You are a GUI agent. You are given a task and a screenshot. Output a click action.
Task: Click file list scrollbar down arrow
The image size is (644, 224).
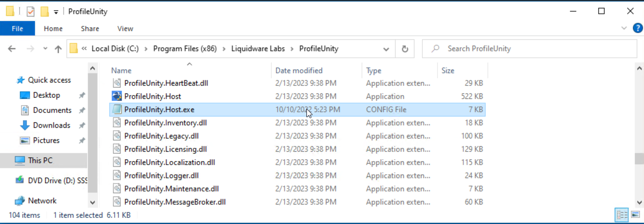tap(639, 202)
